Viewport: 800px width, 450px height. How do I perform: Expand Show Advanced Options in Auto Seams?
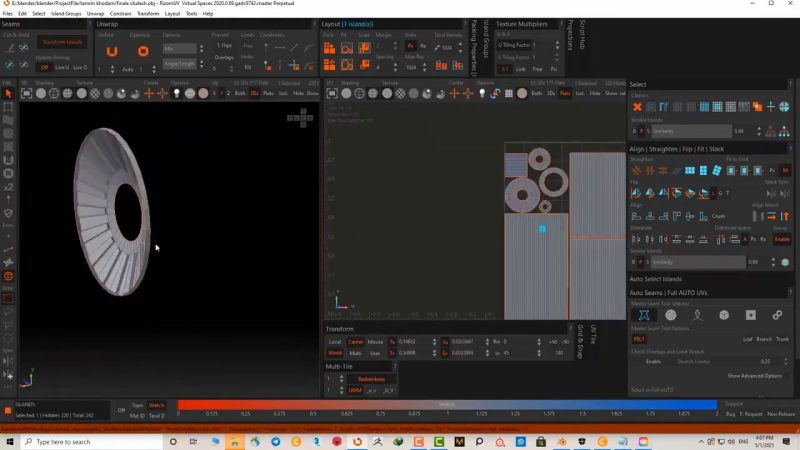click(x=754, y=376)
